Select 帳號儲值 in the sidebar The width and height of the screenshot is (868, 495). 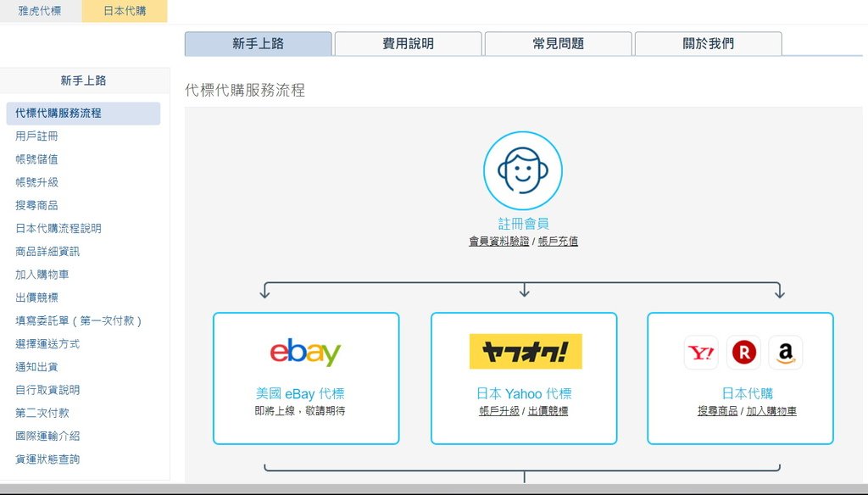click(x=36, y=159)
